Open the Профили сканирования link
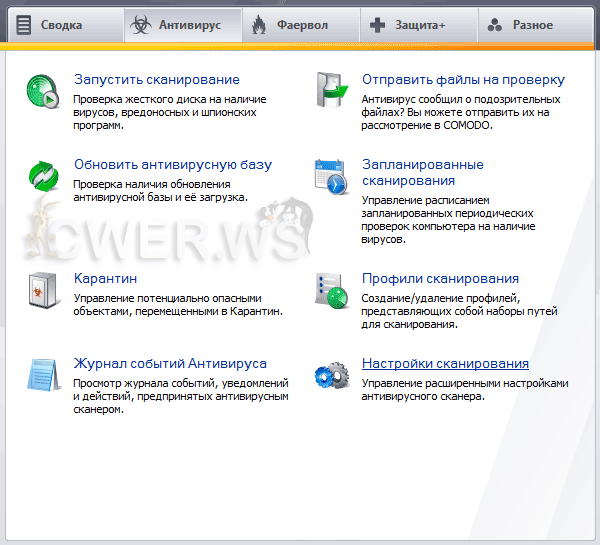Viewport: 600px width, 545px height. [x=440, y=278]
